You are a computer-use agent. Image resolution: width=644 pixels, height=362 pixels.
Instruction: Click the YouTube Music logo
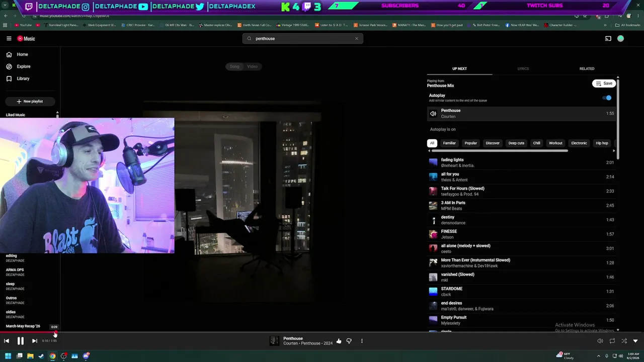(26, 39)
